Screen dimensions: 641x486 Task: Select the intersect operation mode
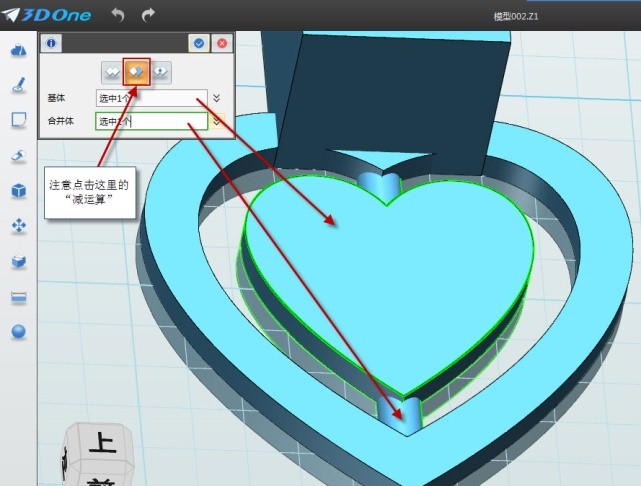coord(160,72)
